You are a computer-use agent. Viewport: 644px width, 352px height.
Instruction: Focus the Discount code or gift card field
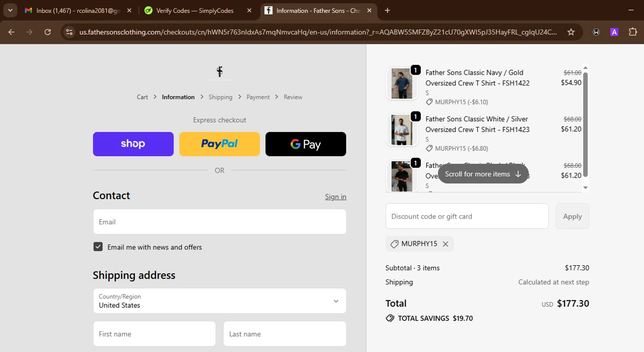point(467,216)
